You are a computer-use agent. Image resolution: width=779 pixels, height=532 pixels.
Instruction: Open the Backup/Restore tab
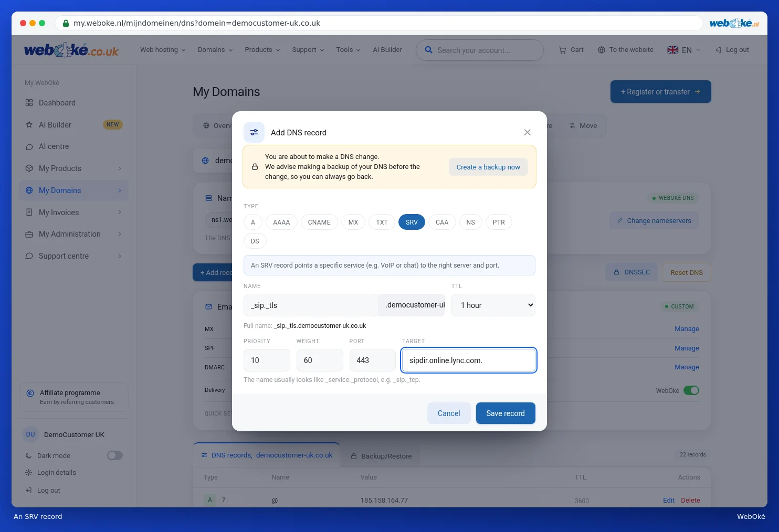tap(381, 456)
